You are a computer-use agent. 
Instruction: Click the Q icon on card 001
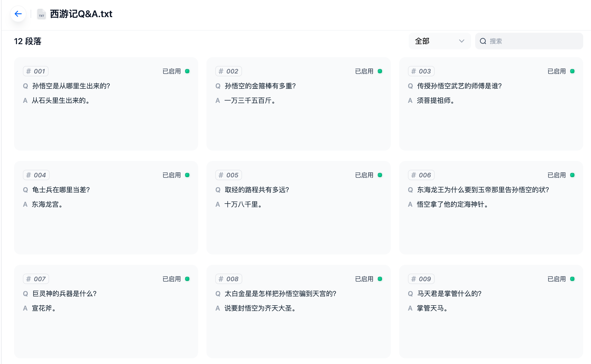(x=26, y=86)
